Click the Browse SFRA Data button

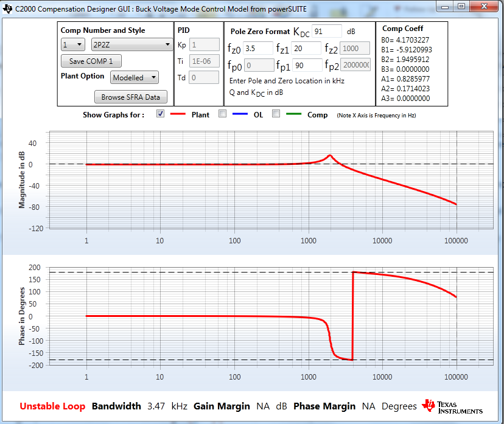pos(130,97)
